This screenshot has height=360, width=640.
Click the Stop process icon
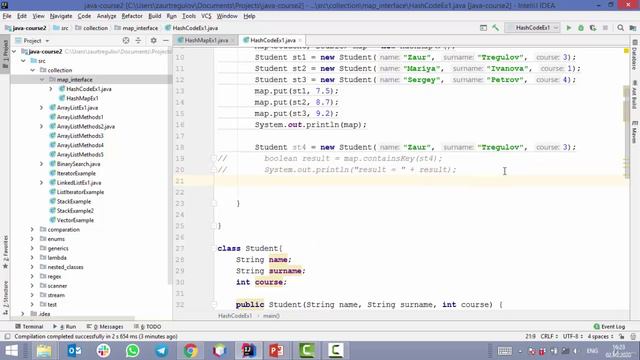pos(605,28)
